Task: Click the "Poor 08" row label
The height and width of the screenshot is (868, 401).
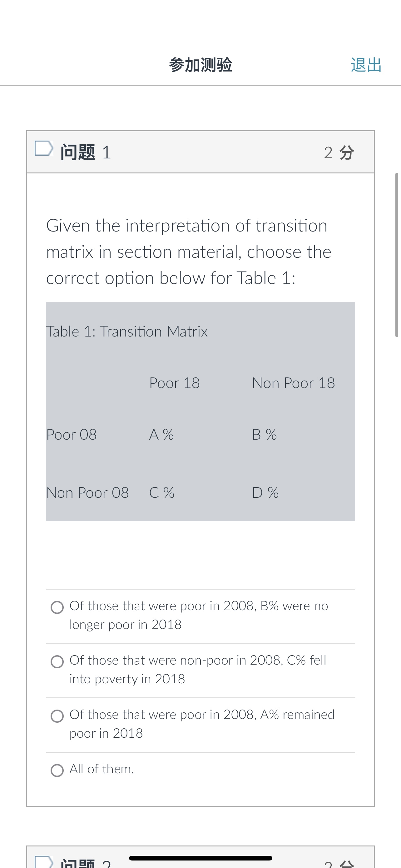Action: [x=72, y=434]
